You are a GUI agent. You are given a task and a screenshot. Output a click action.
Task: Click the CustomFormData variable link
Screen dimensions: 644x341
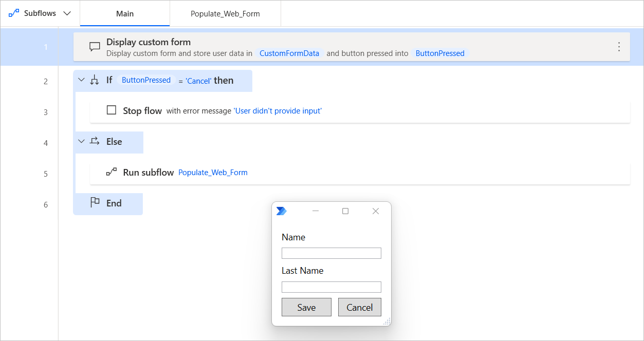pos(289,53)
